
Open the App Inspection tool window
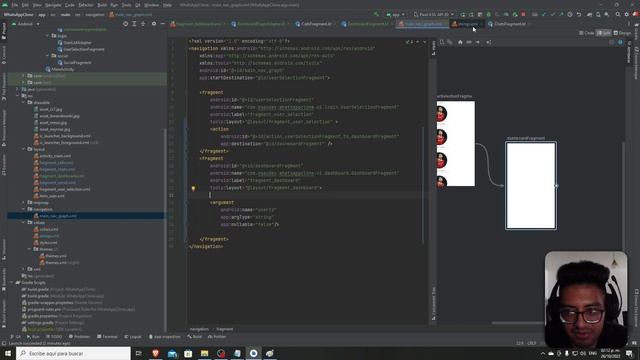click(x=165, y=337)
